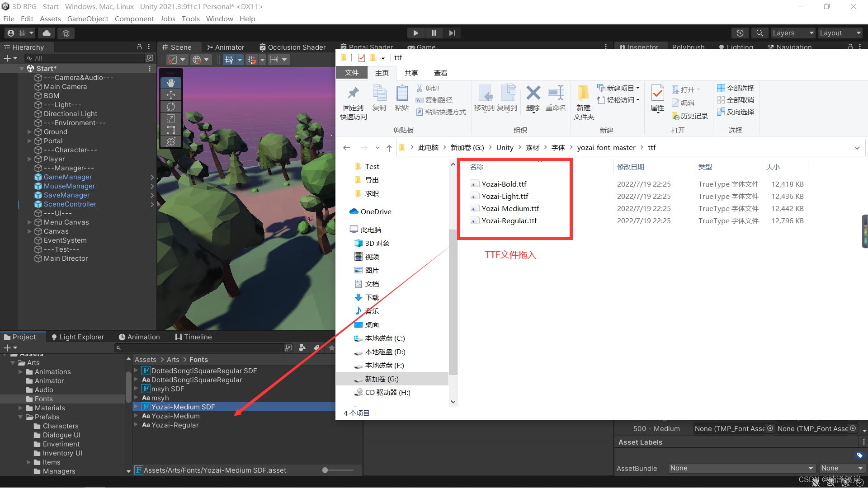
Task: Click the Step Forward playback icon
Action: (x=453, y=33)
